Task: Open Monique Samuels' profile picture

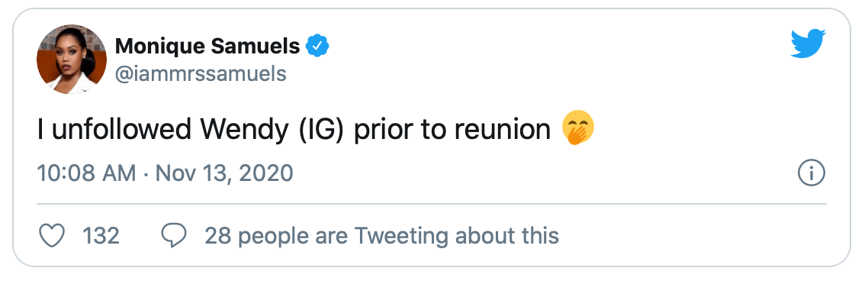Action: 72,60
